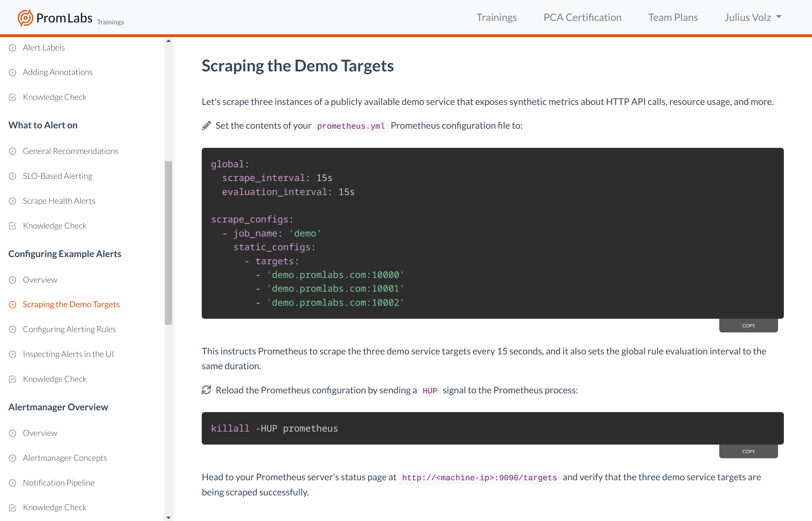Select the circle icon beside Scrape Health Alerts
Image resolution: width=812 pixels, height=521 pixels.
click(13, 201)
